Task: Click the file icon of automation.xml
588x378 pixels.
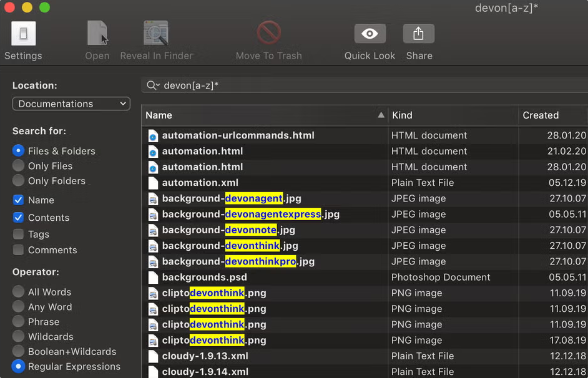Action: [153, 183]
